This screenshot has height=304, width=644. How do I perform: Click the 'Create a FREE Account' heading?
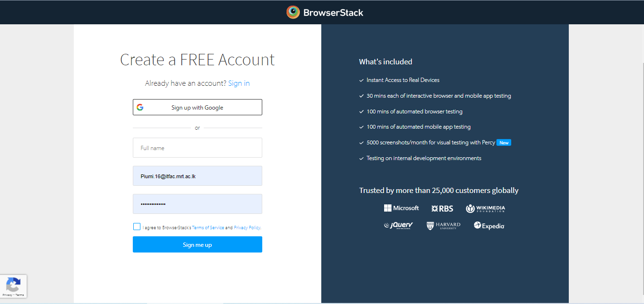coord(198,60)
